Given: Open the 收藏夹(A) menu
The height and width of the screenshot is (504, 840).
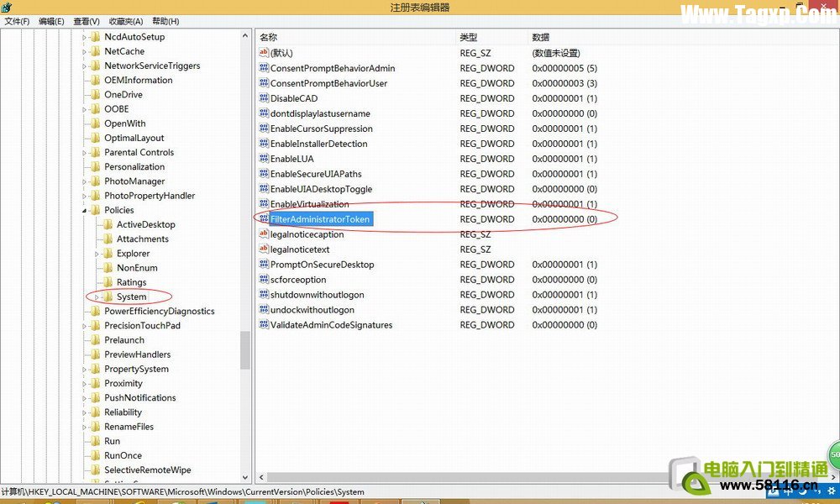Looking at the screenshot, I should pyautogui.click(x=126, y=22).
